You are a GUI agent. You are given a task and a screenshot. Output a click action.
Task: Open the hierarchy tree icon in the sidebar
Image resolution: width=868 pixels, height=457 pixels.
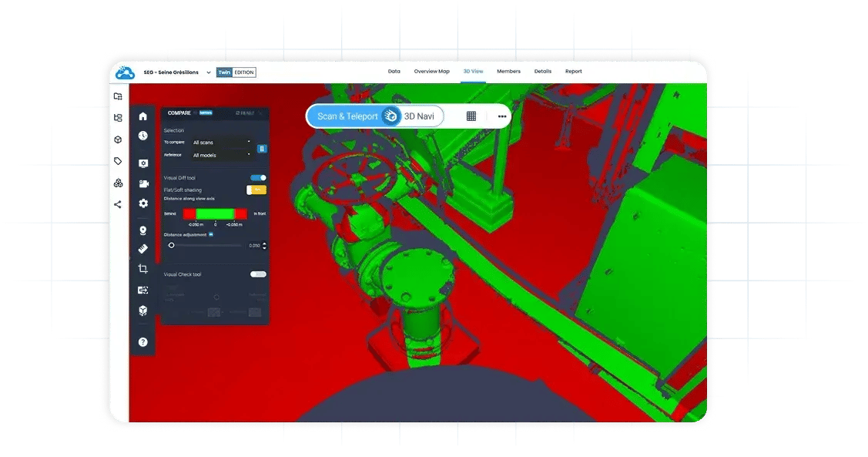point(118,117)
